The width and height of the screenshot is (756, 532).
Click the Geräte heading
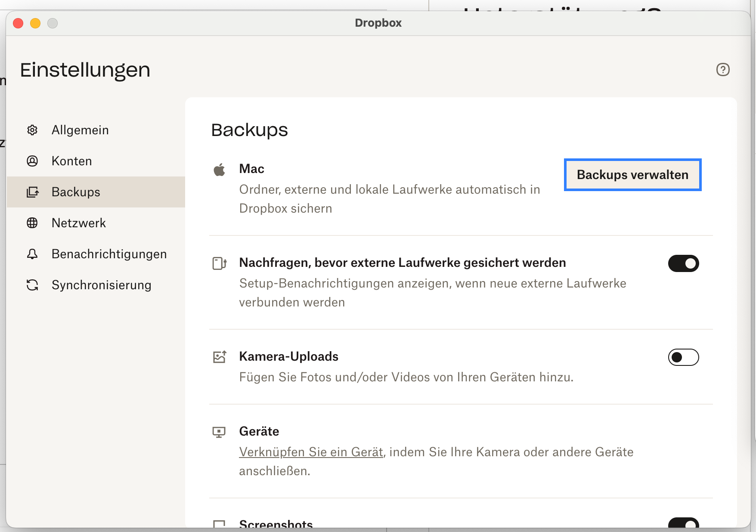[259, 431]
